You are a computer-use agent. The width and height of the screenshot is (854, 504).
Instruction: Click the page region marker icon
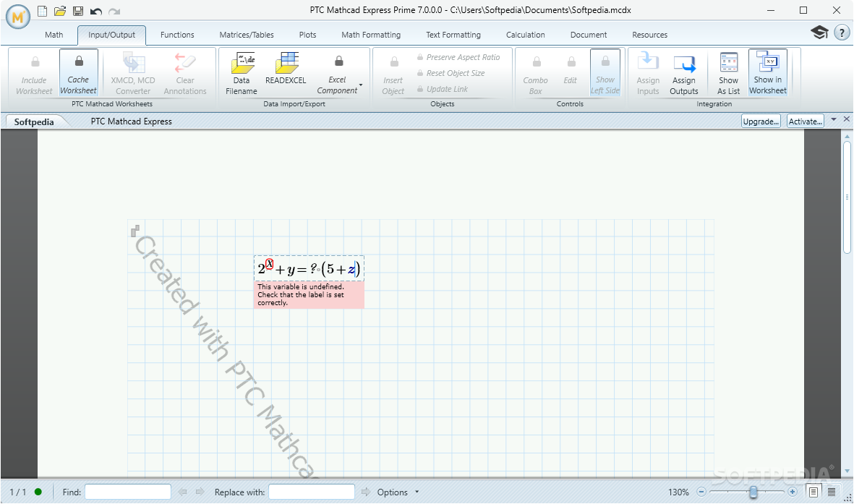[x=135, y=231]
